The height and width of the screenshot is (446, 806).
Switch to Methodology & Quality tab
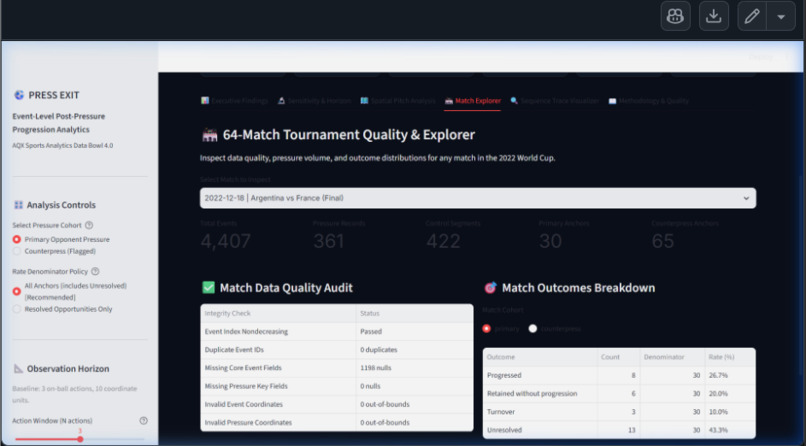coord(649,101)
